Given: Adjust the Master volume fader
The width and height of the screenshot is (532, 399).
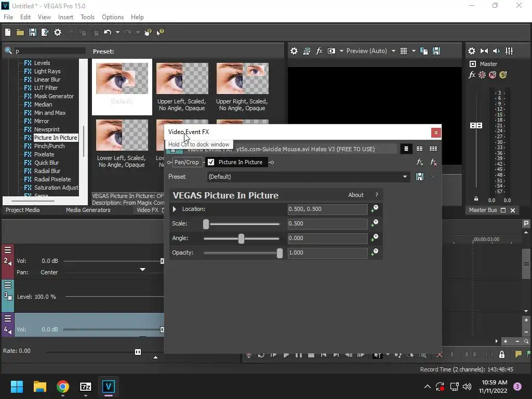Looking at the screenshot, I should click(476, 126).
